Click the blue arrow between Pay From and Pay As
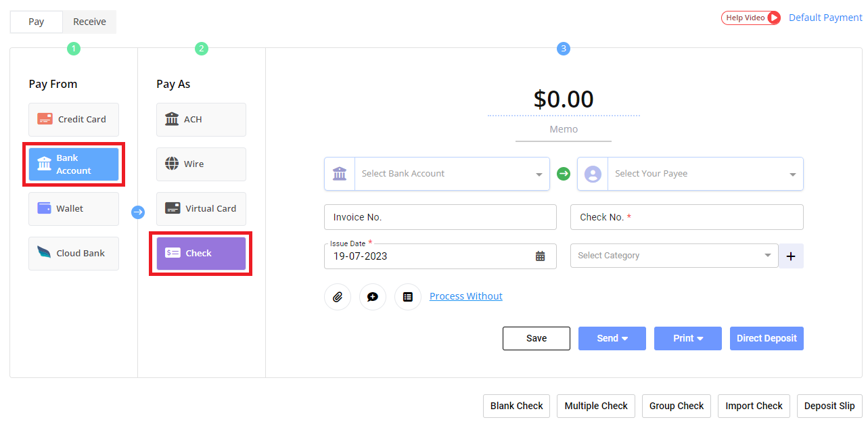The width and height of the screenshot is (868, 422). [x=138, y=212]
